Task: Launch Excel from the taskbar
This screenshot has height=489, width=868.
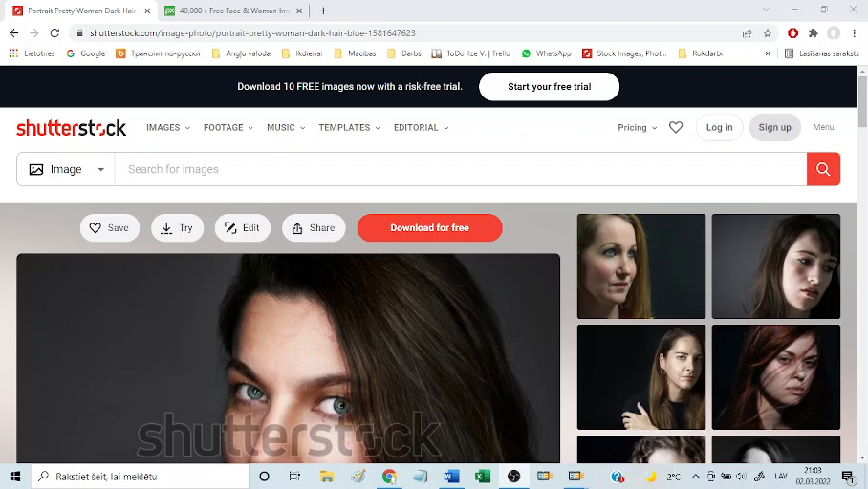Action: point(483,476)
